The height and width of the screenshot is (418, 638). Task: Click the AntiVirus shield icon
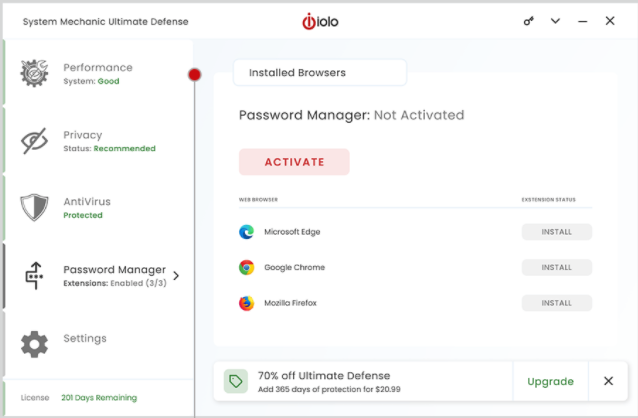click(35, 208)
